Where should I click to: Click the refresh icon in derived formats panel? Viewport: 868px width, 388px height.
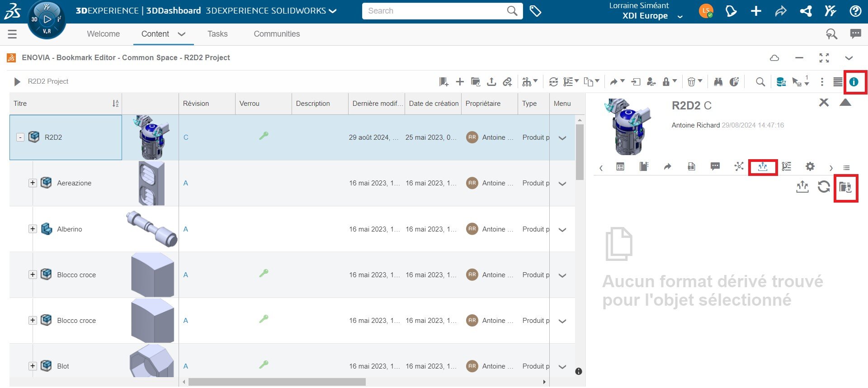point(824,186)
